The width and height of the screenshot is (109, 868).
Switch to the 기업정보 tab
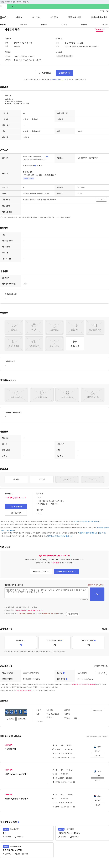pyautogui.click(x=105, y=25)
